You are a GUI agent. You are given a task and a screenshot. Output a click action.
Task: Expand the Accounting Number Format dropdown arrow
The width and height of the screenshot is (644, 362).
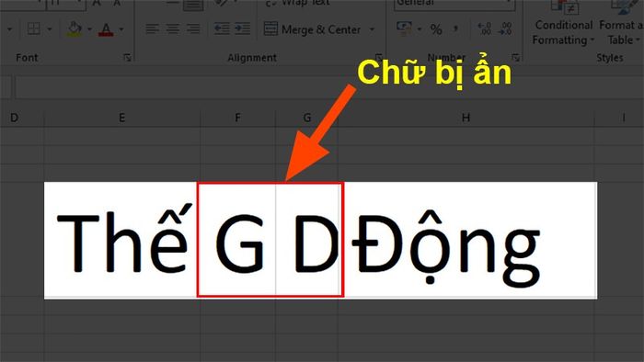[x=420, y=29]
